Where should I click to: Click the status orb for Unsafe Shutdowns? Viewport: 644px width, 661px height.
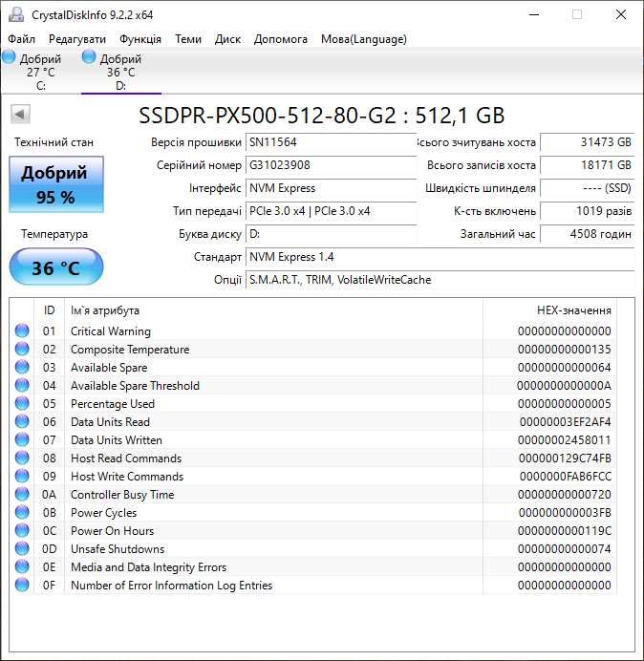coord(22,548)
